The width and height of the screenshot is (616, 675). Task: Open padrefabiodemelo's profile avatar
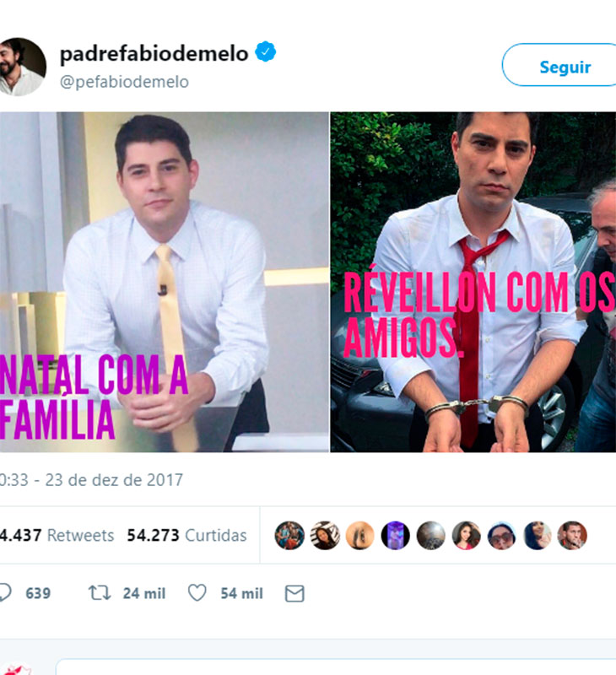click(23, 67)
